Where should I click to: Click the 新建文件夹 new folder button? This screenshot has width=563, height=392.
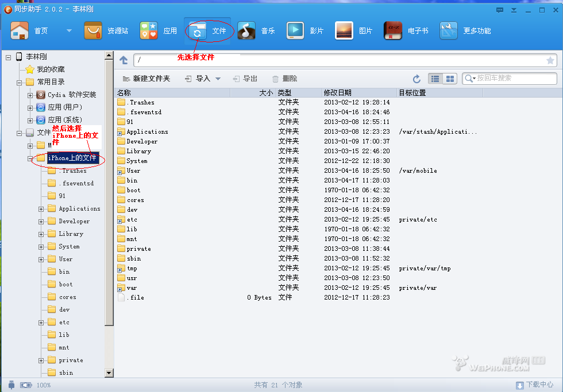coord(146,79)
